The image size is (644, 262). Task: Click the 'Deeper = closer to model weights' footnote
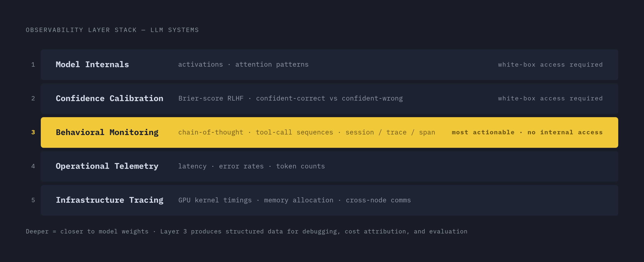point(87,231)
